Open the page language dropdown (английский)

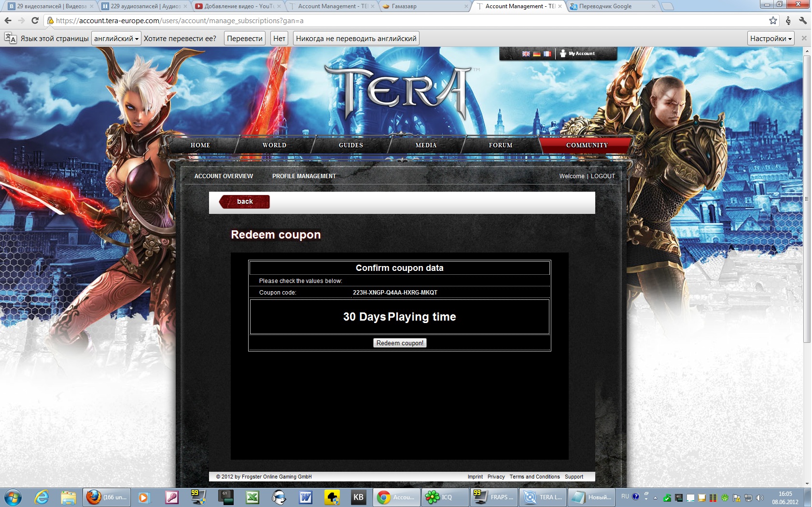[116, 38]
